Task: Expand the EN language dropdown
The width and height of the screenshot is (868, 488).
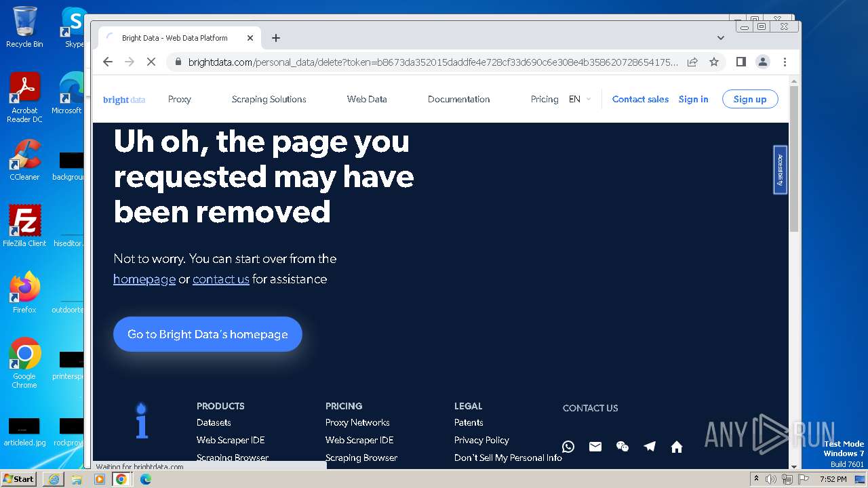Action: tap(580, 99)
